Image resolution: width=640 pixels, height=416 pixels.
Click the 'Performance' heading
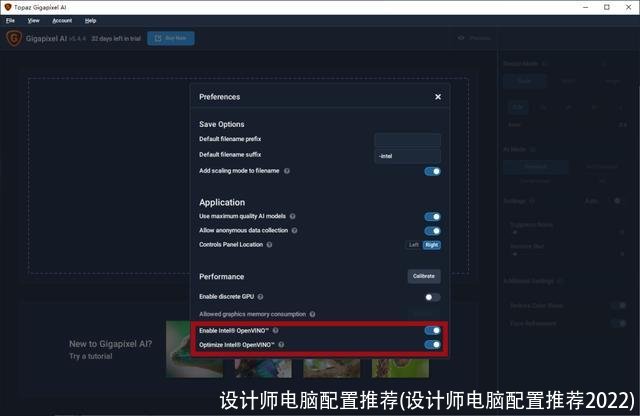[x=222, y=276]
